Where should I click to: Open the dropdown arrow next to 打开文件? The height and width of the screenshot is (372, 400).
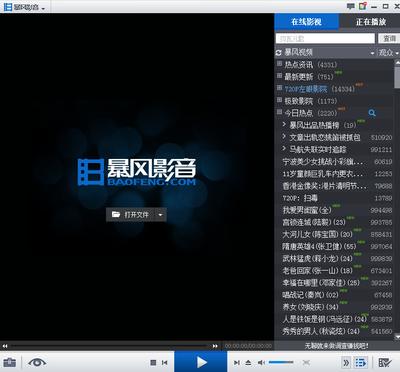160,215
